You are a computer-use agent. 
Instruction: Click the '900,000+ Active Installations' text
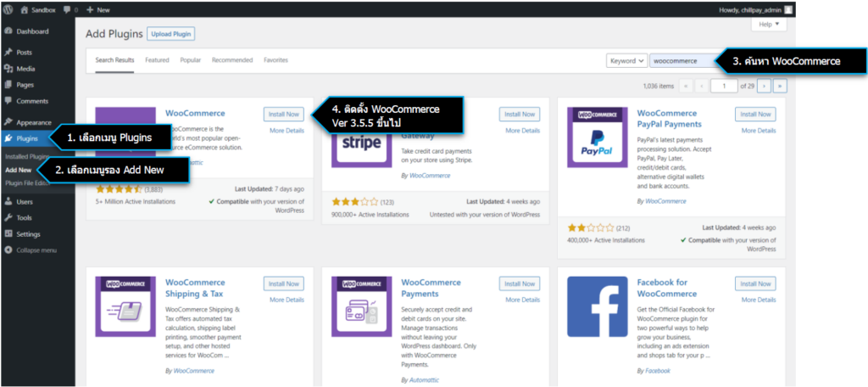[x=370, y=215]
